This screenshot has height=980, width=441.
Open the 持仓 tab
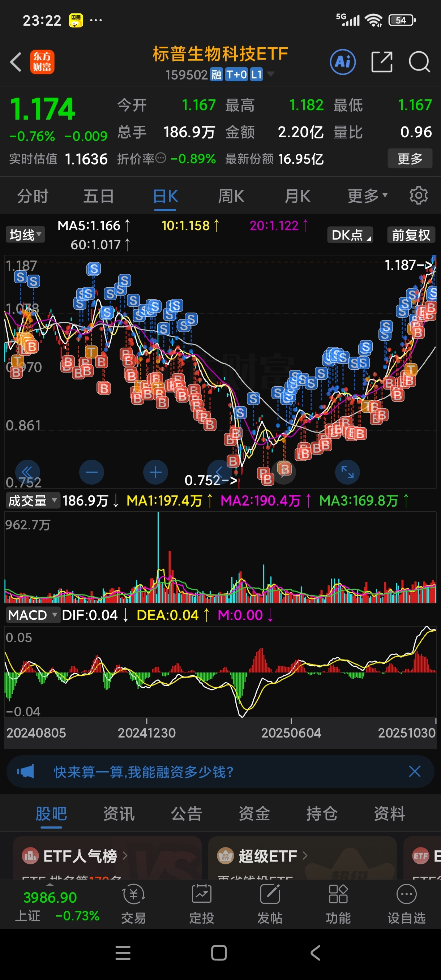(322, 813)
